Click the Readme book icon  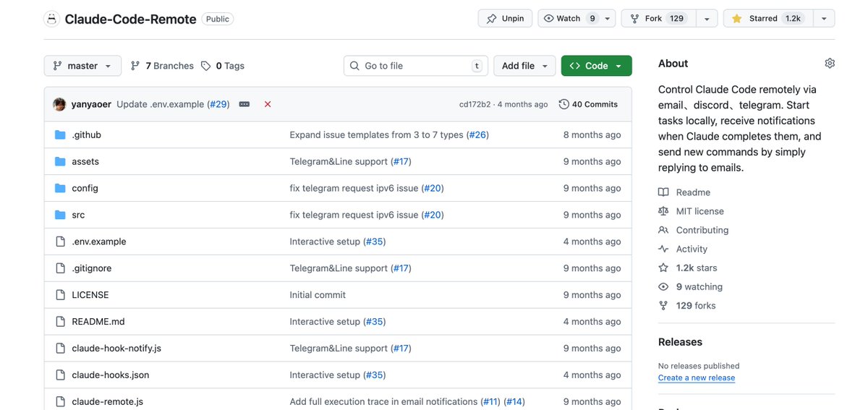tap(663, 192)
